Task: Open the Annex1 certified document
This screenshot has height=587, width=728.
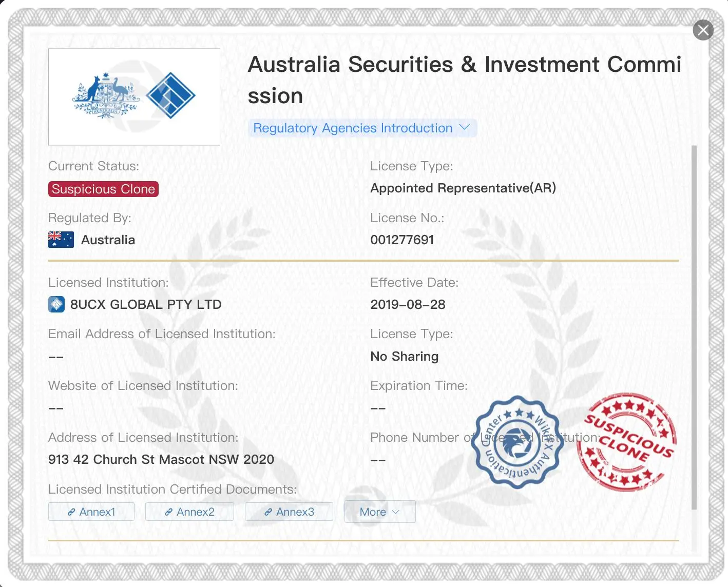Action: pyautogui.click(x=91, y=512)
